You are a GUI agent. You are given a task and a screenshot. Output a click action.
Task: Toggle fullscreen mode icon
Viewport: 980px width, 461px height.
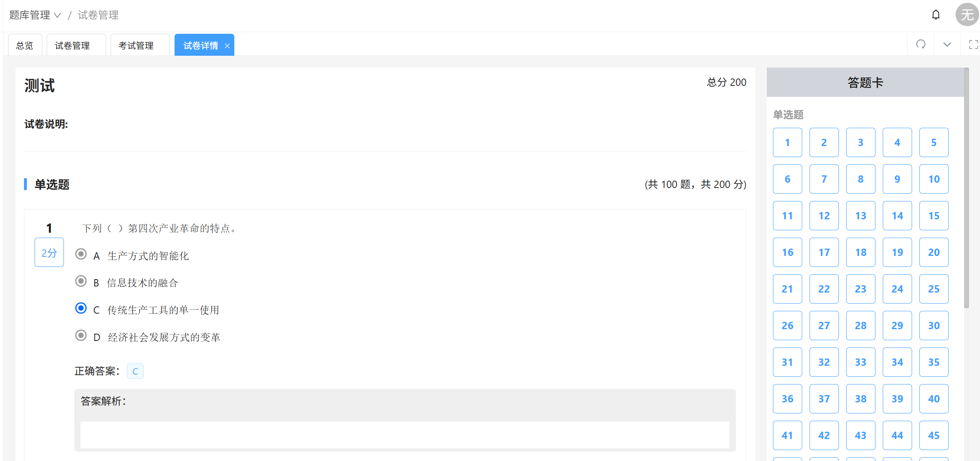[x=973, y=44]
